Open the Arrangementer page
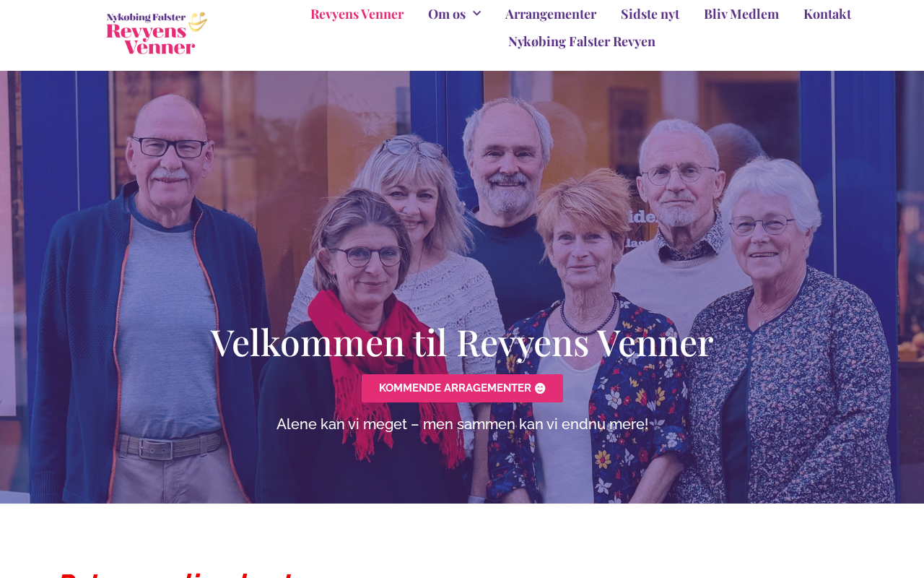 [551, 13]
